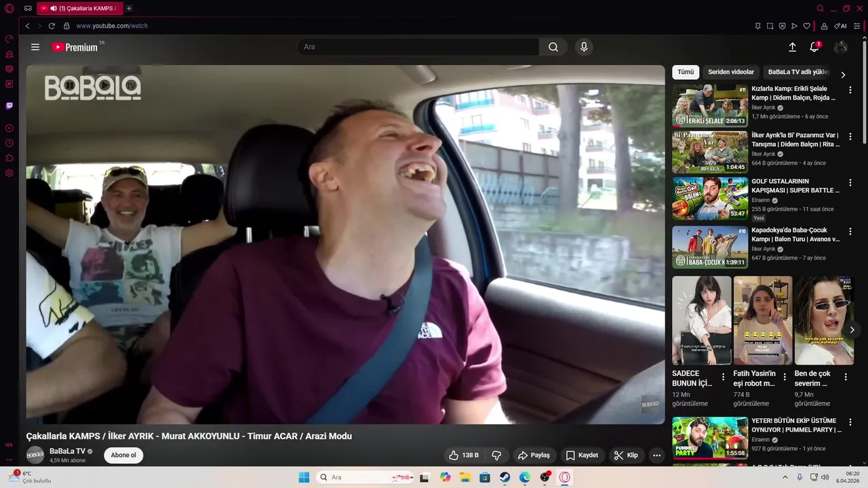Open Opera main menu logo
Image resolution: width=868 pixels, height=488 pixels.
[x=9, y=8]
